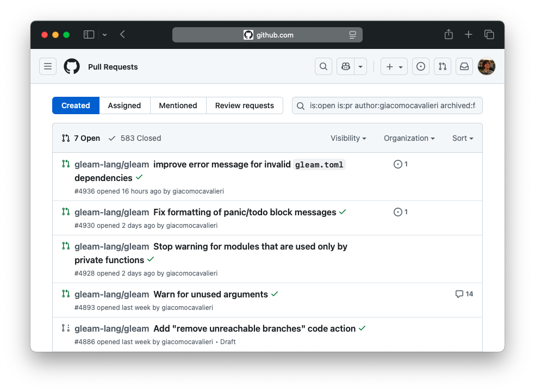
Task: Open the GitHub search magnifier button
Action: 324,66
